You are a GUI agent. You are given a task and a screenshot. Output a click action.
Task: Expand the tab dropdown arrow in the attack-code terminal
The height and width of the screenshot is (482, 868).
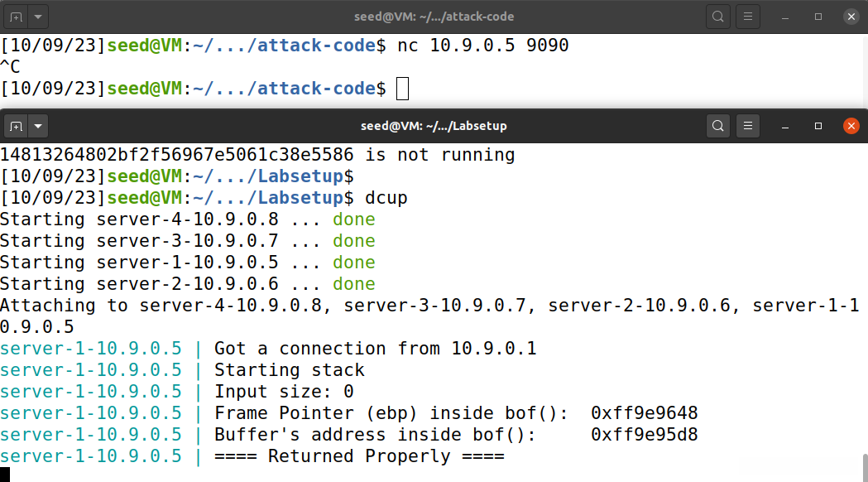point(39,17)
